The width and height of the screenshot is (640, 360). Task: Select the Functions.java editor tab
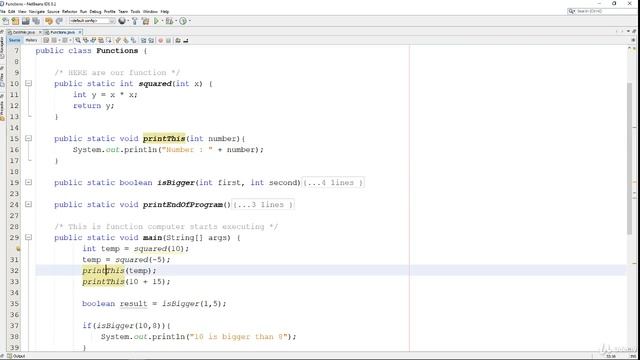tap(62, 32)
